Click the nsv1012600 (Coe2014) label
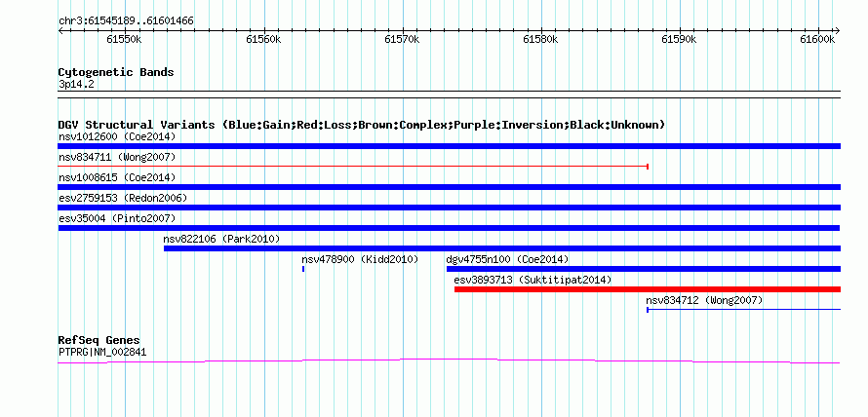The width and height of the screenshot is (868, 417). click(x=117, y=136)
